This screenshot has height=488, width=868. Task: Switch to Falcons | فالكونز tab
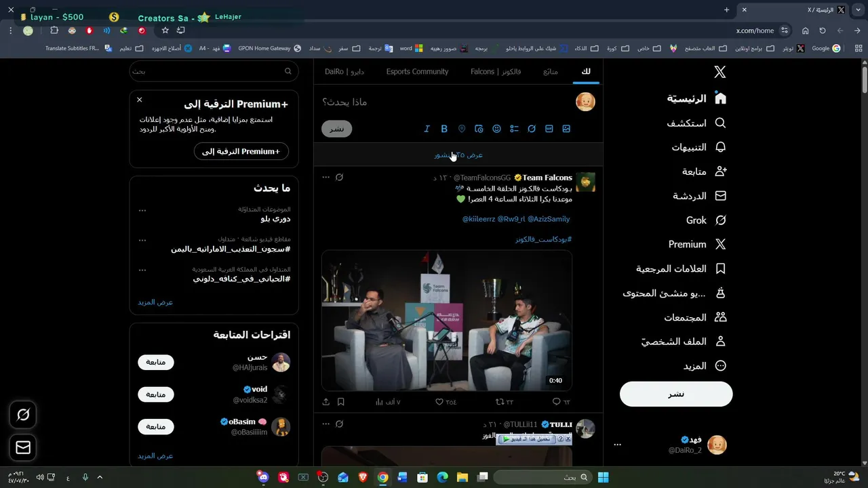tap(496, 72)
